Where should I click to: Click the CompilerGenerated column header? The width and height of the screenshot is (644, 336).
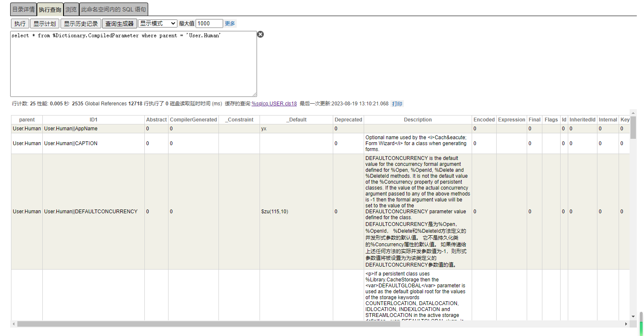tap(193, 120)
